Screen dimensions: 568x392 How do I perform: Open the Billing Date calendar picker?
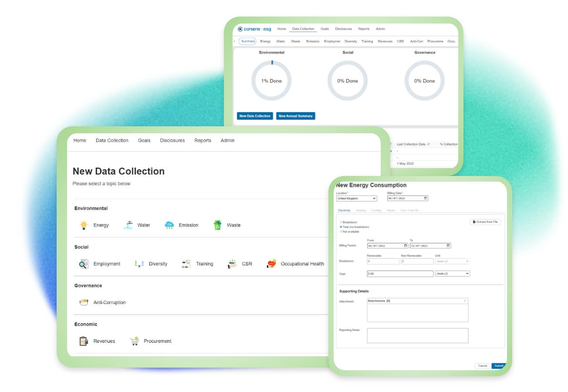(x=425, y=198)
